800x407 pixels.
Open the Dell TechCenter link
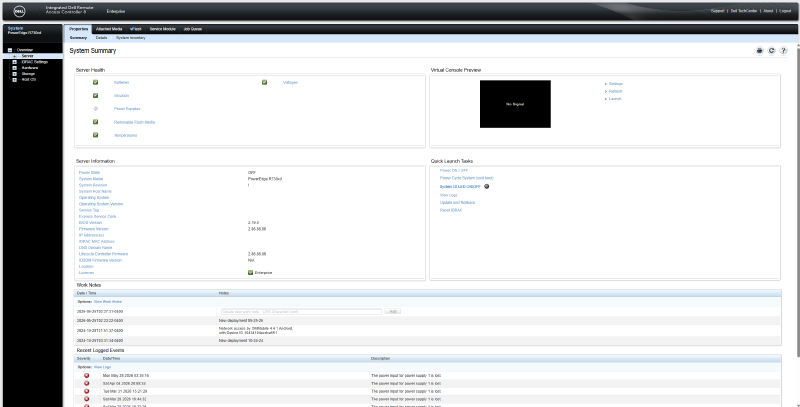pos(744,11)
